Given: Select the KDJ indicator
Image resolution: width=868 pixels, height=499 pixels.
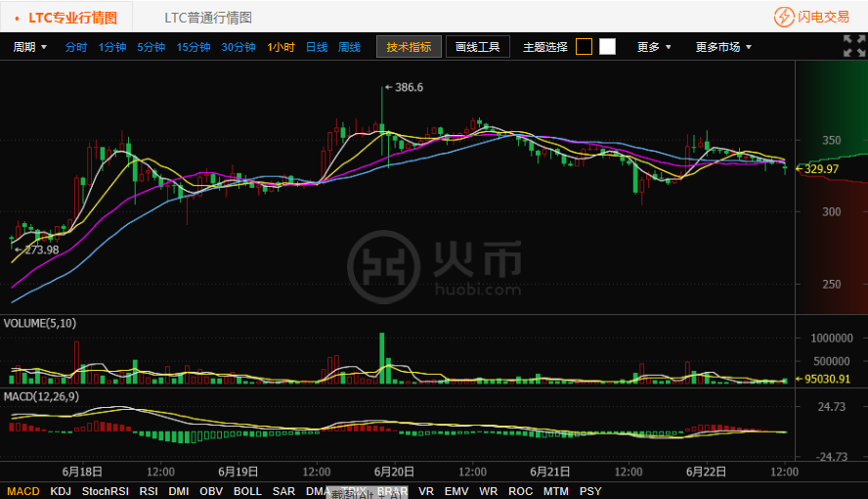Looking at the screenshot, I should click(x=61, y=491).
